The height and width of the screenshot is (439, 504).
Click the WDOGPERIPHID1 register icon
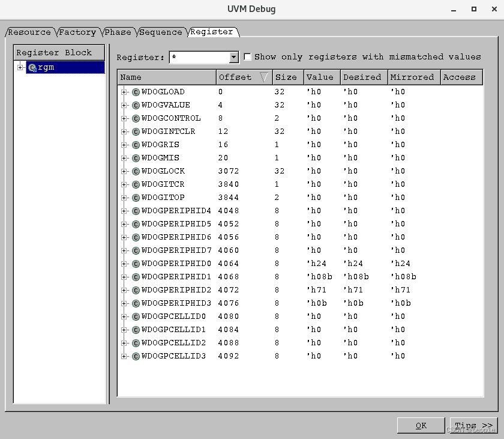coord(136,277)
